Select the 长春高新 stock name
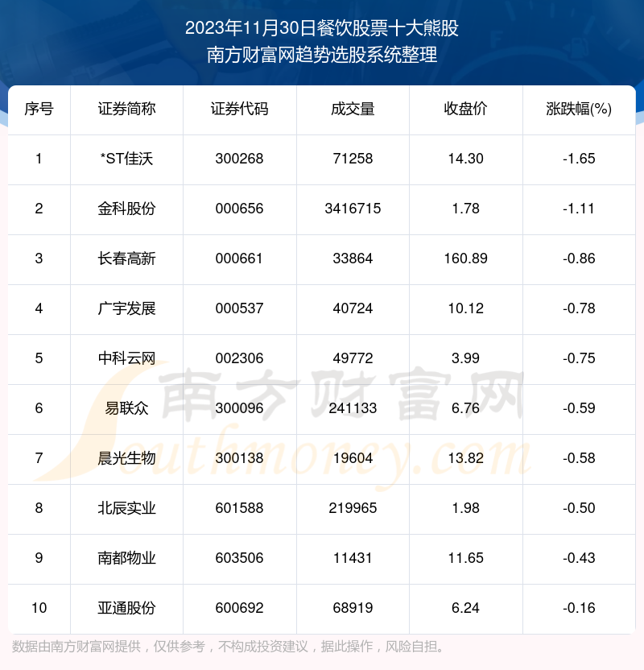644x670 pixels. tap(126, 258)
